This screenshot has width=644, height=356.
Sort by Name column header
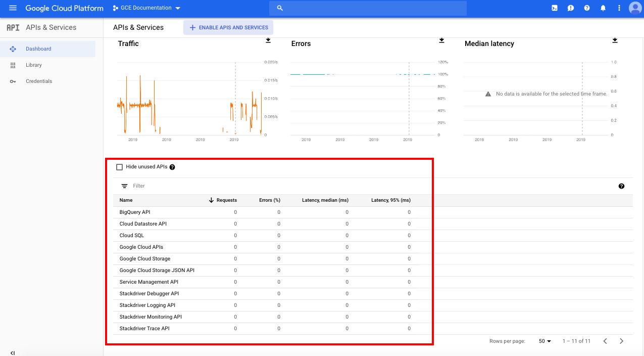pyautogui.click(x=126, y=200)
